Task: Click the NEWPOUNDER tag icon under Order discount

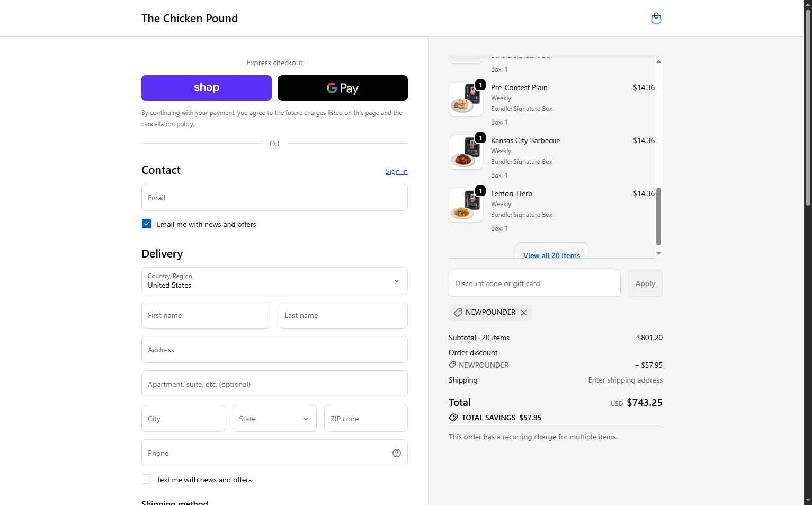Action: click(x=452, y=365)
